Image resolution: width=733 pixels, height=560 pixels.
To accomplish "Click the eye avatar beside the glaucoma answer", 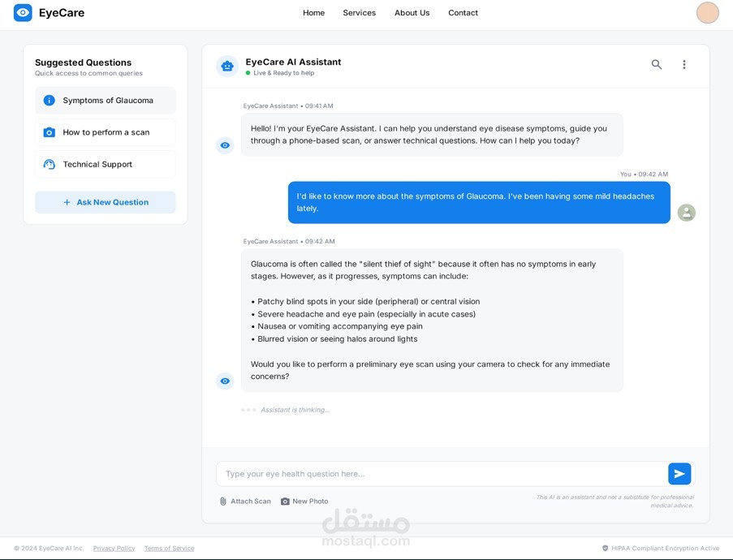I will (225, 381).
